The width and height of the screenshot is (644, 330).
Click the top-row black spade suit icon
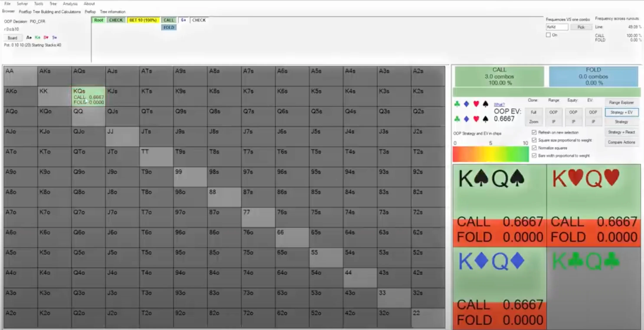pos(485,104)
